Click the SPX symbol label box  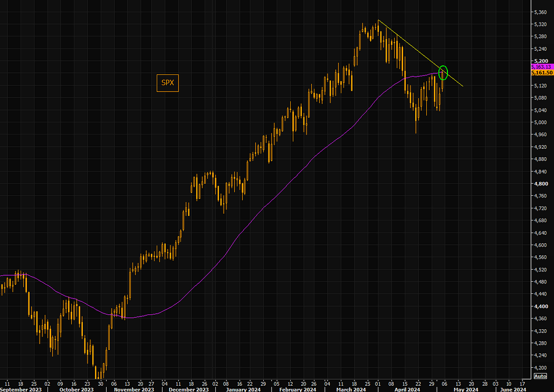[x=167, y=83]
